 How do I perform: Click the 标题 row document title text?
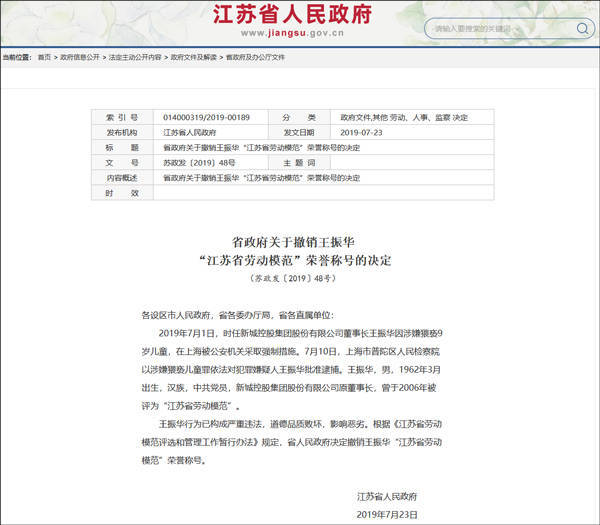click(x=261, y=148)
